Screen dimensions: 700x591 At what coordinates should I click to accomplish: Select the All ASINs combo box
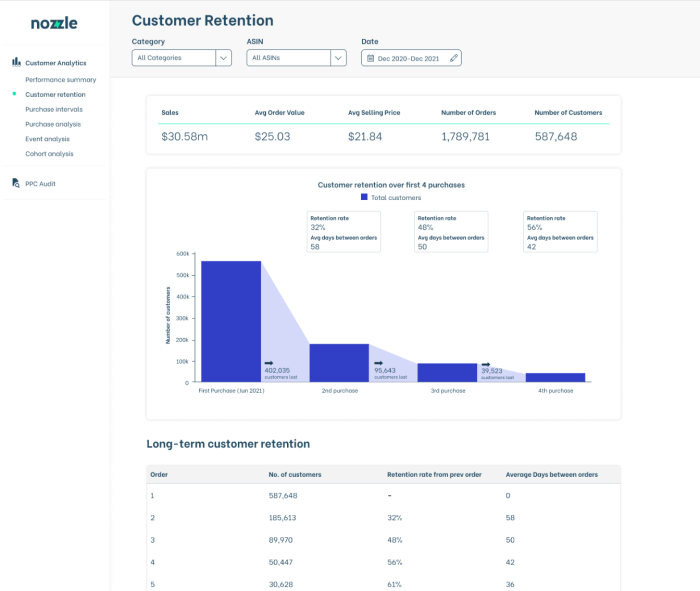tap(296, 58)
